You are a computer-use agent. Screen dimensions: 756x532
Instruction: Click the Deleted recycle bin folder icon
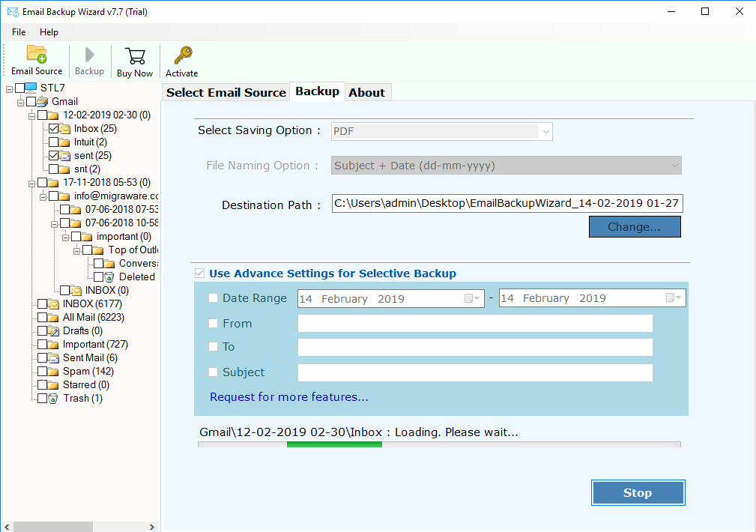[x=109, y=276]
